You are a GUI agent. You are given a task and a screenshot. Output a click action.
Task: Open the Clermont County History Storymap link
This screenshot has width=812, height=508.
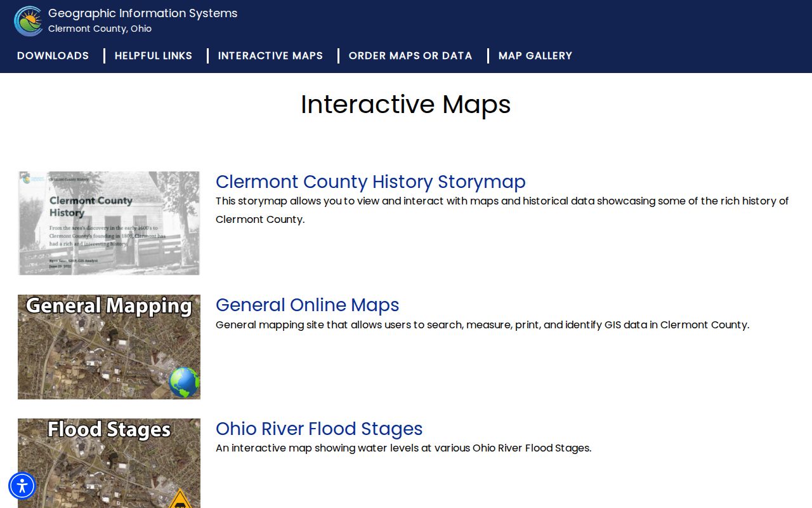[370, 182]
